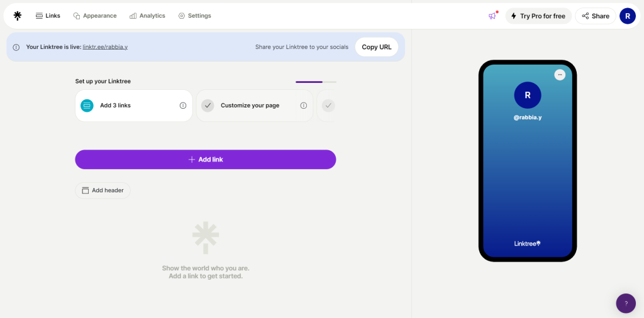Select the Add 3 links setup card
The image size is (644, 318).
tap(134, 106)
